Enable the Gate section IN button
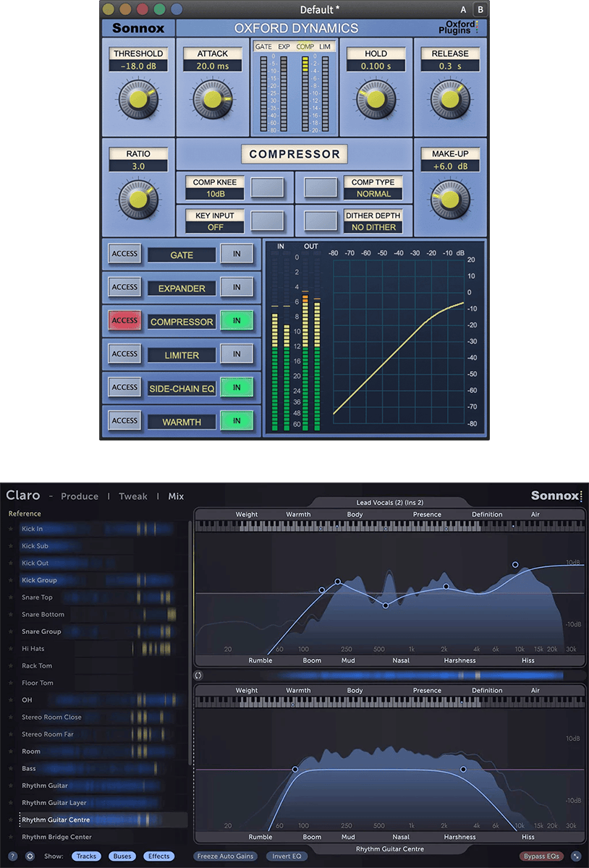This screenshot has width=589, height=868. click(x=237, y=255)
